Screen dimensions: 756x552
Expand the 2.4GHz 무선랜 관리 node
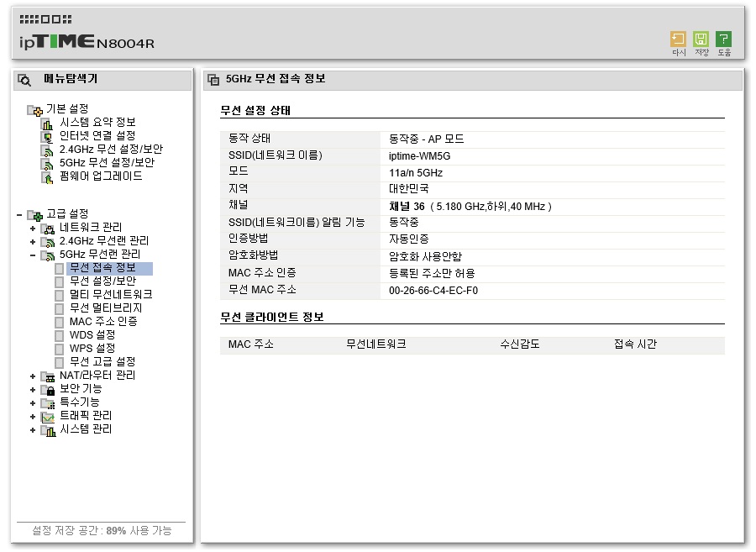click(x=33, y=241)
